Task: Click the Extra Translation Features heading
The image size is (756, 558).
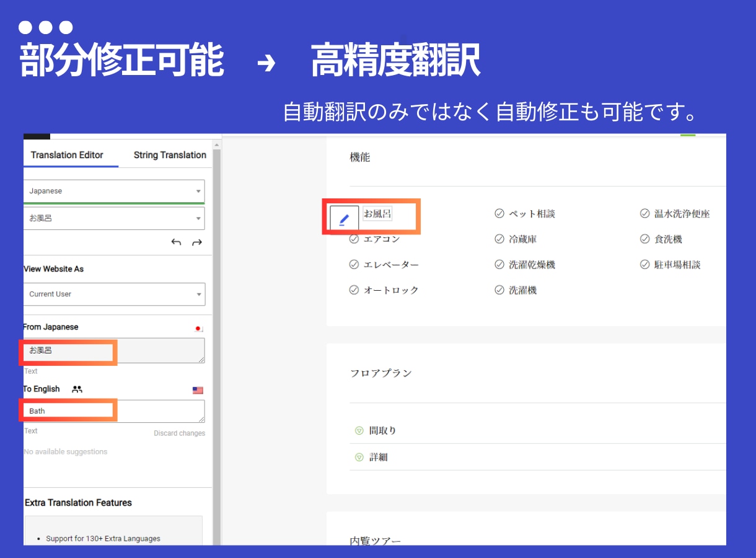Action: (x=78, y=503)
